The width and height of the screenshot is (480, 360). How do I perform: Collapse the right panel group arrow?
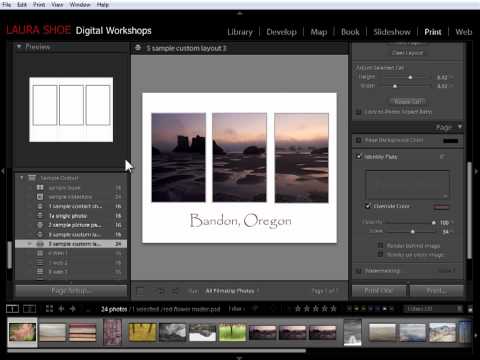pyautogui.click(x=476, y=171)
